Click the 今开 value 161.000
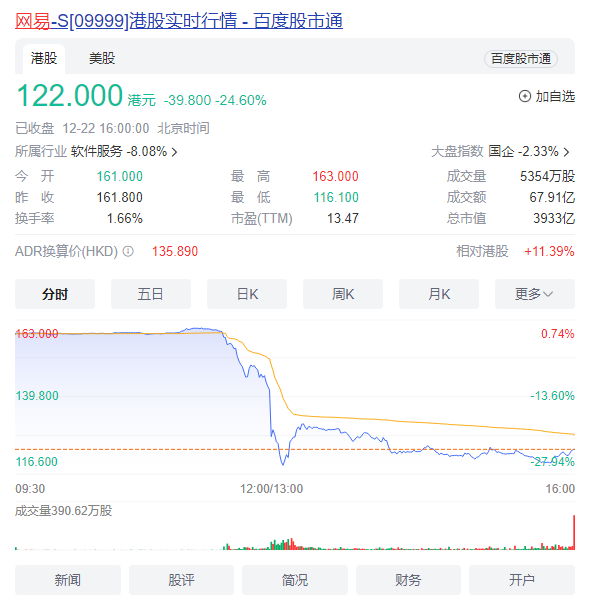 coord(119,176)
